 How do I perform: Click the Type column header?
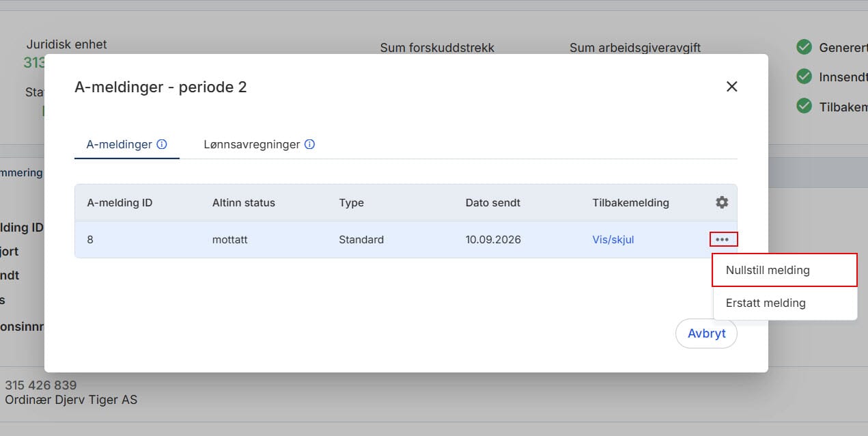tap(351, 203)
